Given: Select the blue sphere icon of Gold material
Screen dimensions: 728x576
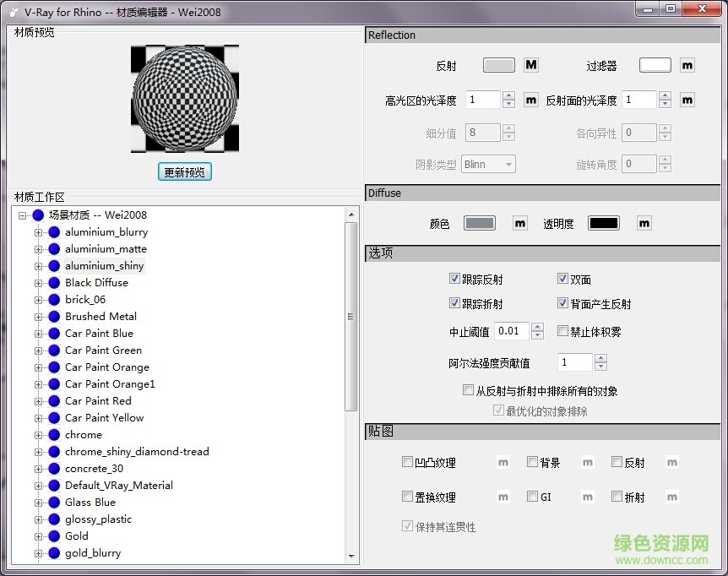Looking at the screenshot, I should pos(53,535).
